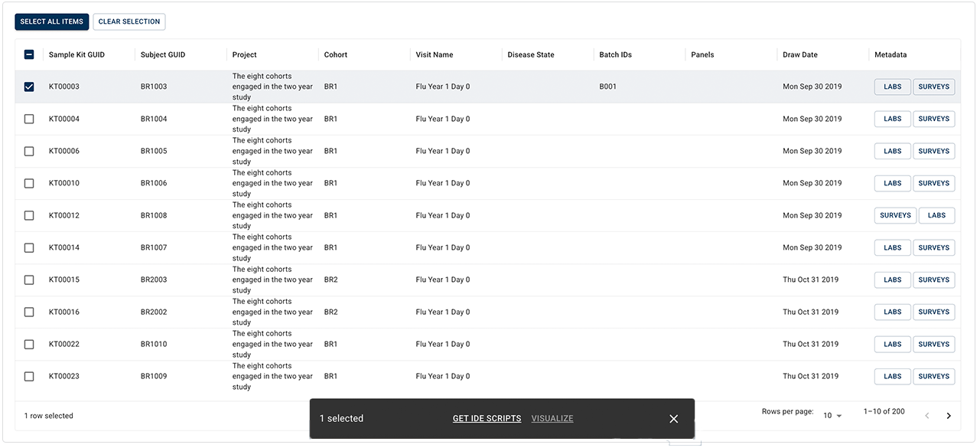Click the Cohort column header

pyautogui.click(x=335, y=54)
